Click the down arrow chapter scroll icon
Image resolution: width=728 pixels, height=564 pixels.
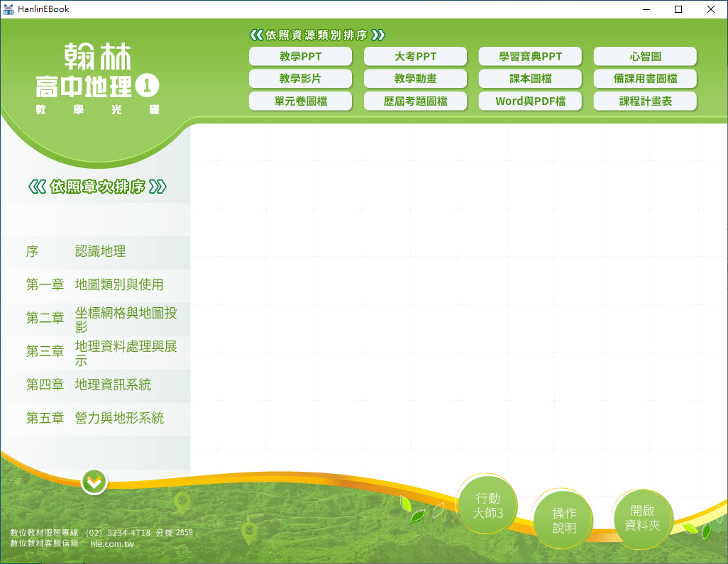point(94,482)
